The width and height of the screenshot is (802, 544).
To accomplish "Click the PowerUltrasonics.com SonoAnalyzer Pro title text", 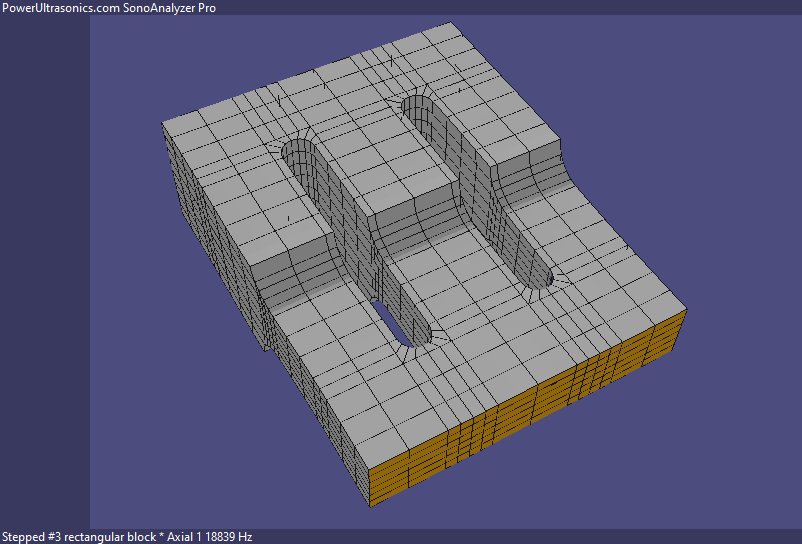I will pyautogui.click(x=109, y=8).
